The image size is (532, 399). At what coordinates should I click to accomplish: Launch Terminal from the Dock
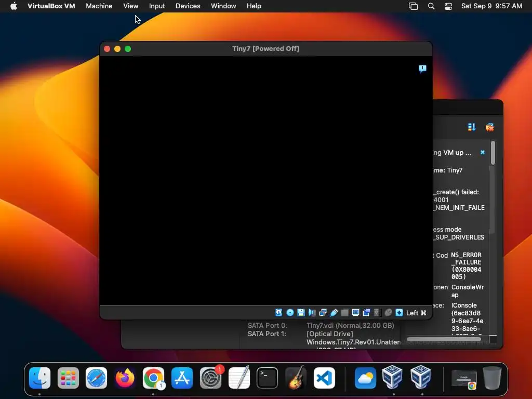click(268, 378)
